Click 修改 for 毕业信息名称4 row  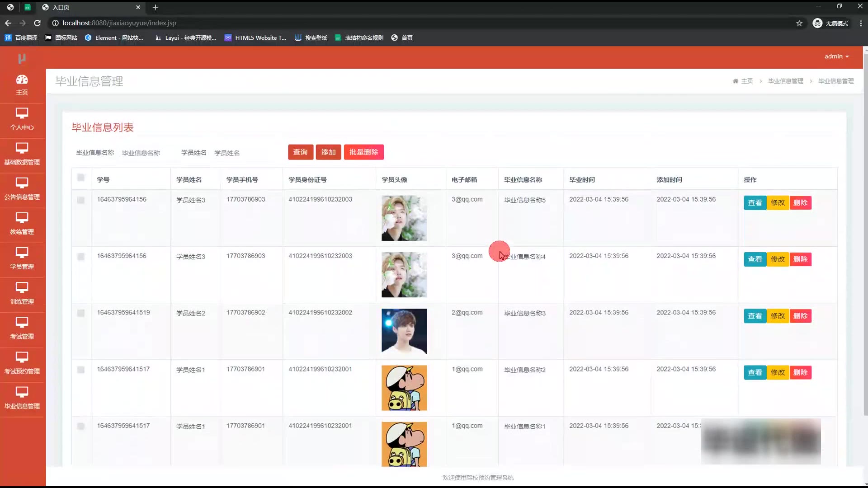[778, 259]
